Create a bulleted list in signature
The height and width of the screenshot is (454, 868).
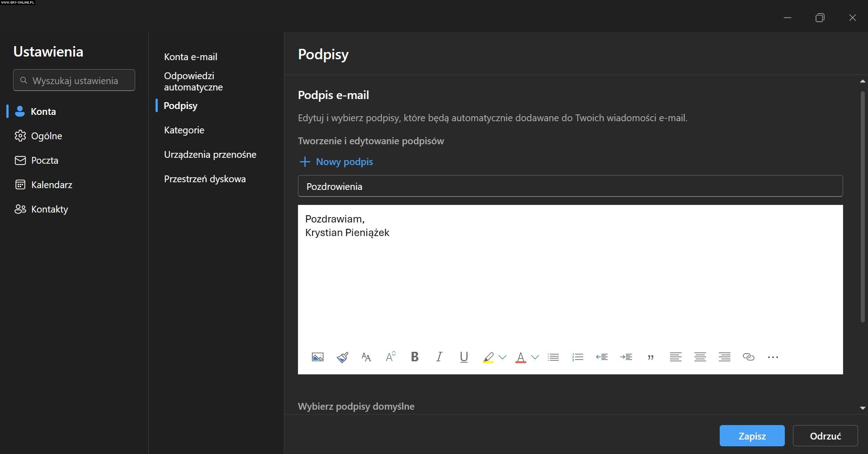point(553,357)
